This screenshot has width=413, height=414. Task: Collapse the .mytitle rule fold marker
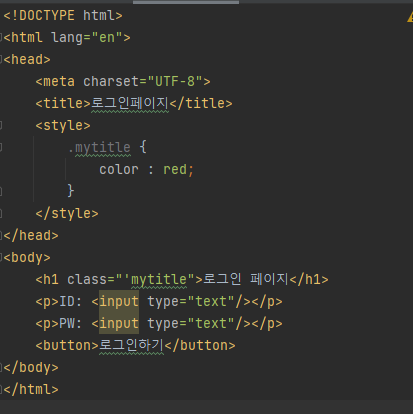[1, 147]
